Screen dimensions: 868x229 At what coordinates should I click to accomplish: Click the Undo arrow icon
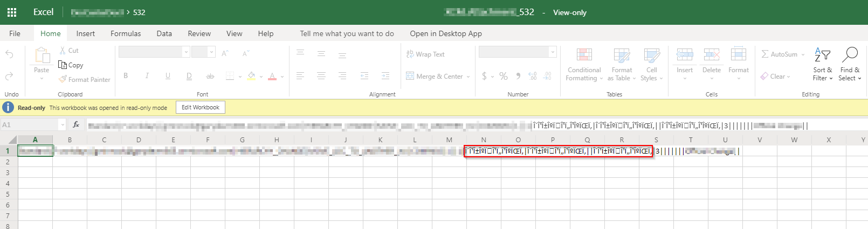(9, 54)
